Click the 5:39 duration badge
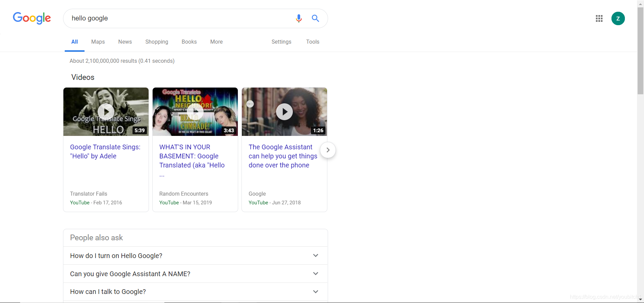The image size is (644, 303). 140,131
